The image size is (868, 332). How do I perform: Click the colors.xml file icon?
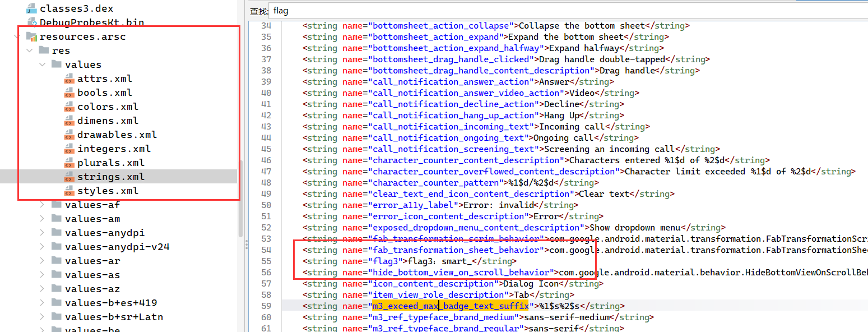click(69, 107)
